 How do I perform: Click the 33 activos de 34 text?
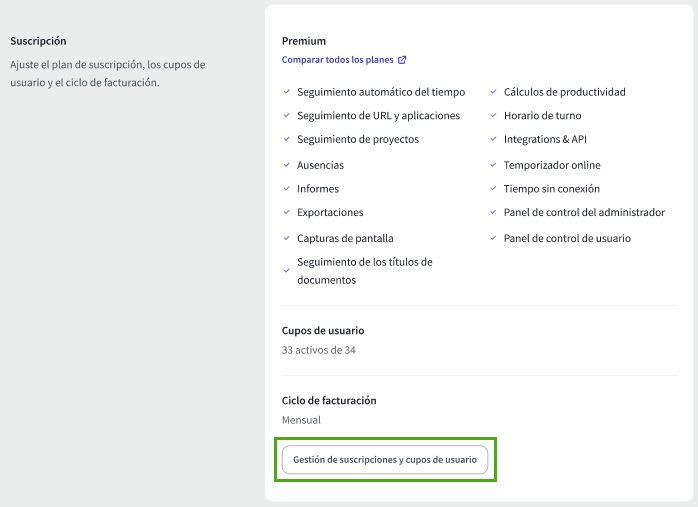318,350
